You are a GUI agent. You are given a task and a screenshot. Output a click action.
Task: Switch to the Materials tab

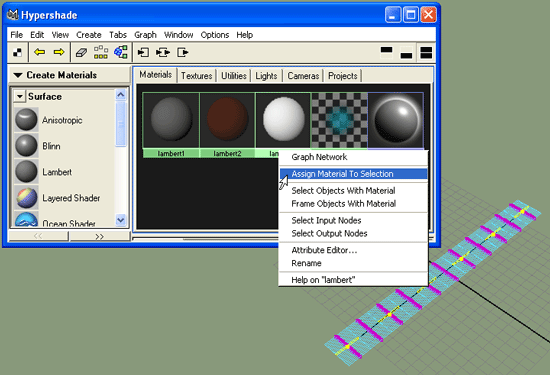coord(155,75)
